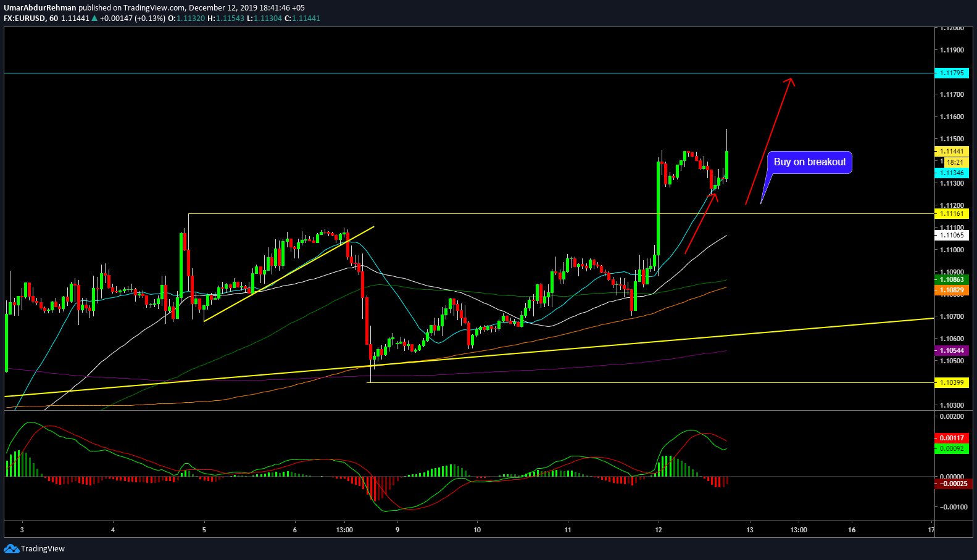977x560 pixels.
Task: Click the high price value H:1.11543
Action: click(226, 19)
